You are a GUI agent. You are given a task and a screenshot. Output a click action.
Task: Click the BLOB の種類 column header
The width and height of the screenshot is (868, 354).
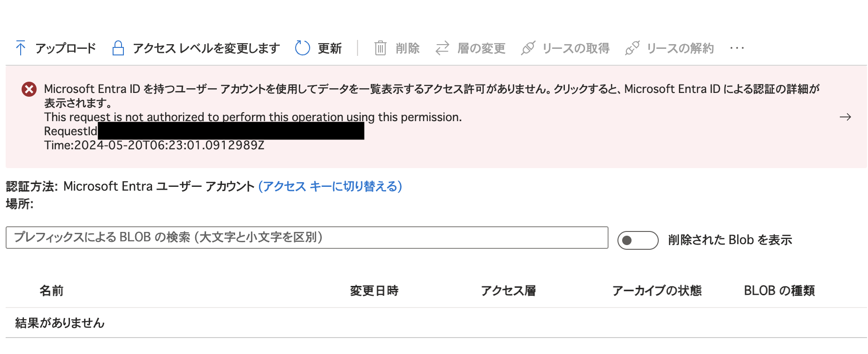(x=779, y=291)
